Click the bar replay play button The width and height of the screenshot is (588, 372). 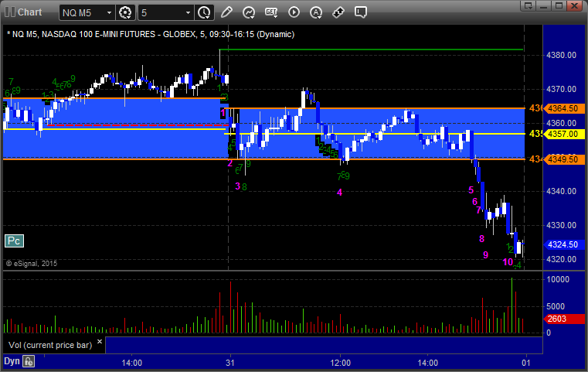[294, 12]
